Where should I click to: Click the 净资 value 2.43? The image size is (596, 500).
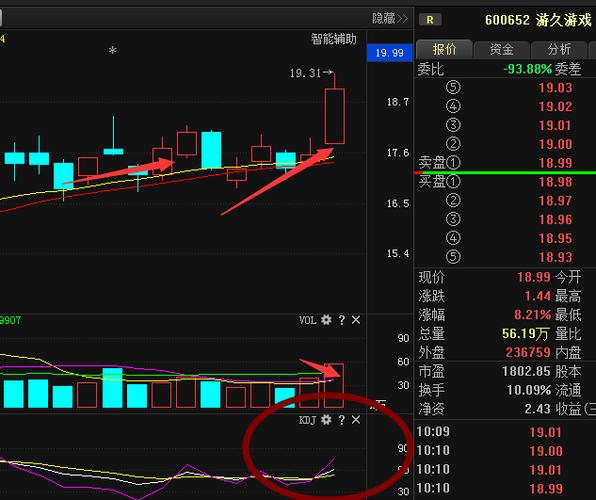pyautogui.click(x=537, y=409)
